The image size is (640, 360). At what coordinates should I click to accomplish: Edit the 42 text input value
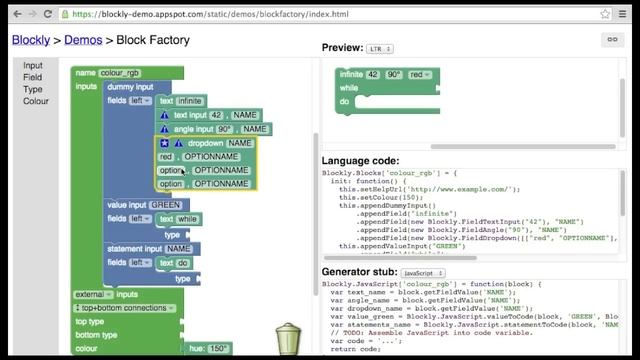pyautogui.click(x=216, y=116)
